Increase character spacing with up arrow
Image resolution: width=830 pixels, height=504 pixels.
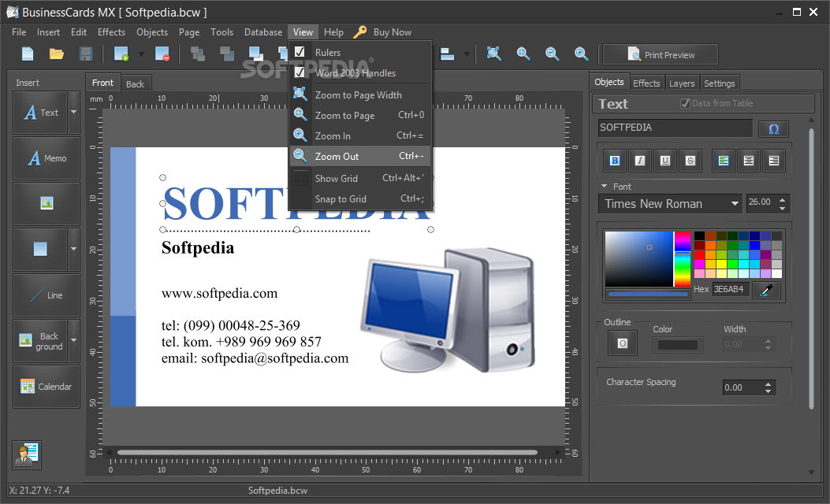768,384
